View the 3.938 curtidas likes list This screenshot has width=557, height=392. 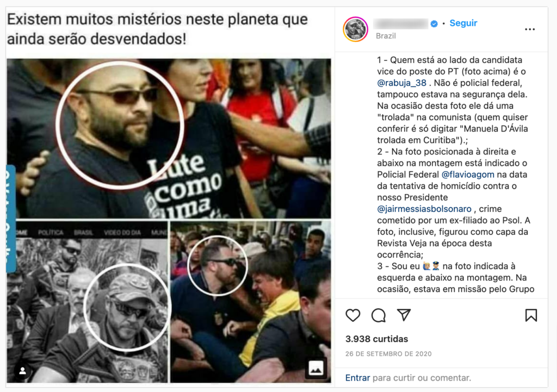tap(376, 339)
